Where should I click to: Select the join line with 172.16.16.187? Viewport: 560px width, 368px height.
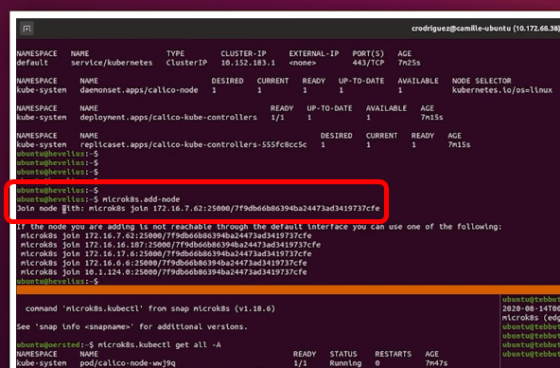pos(170,245)
